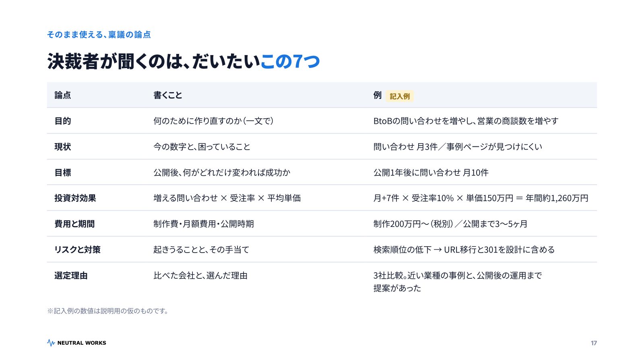Click the cell 比べた会社と、選んだ理由

(200, 276)
